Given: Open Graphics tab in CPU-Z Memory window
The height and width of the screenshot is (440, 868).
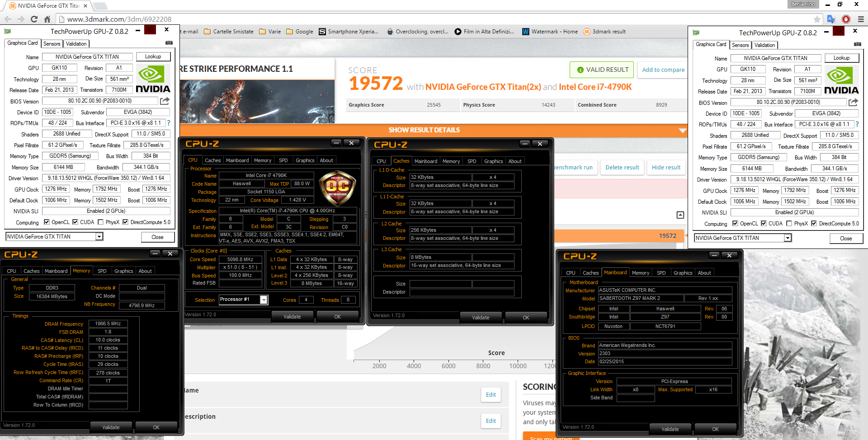Looking at the screenshot, I should 123,271.
